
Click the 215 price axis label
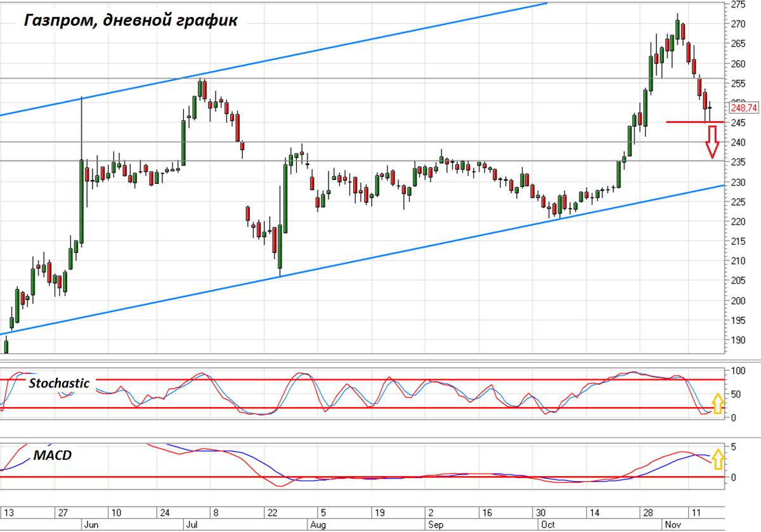pos(738,242)
